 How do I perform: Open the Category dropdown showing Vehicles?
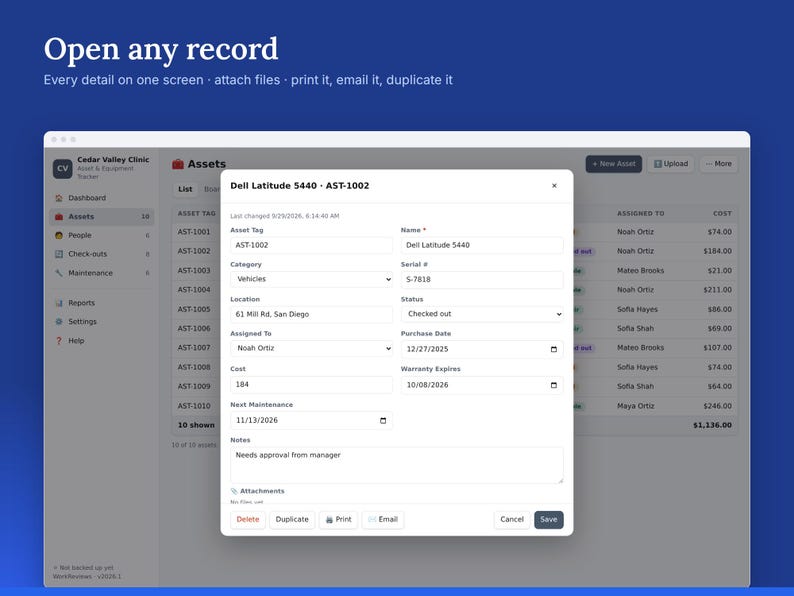point(311,279)
